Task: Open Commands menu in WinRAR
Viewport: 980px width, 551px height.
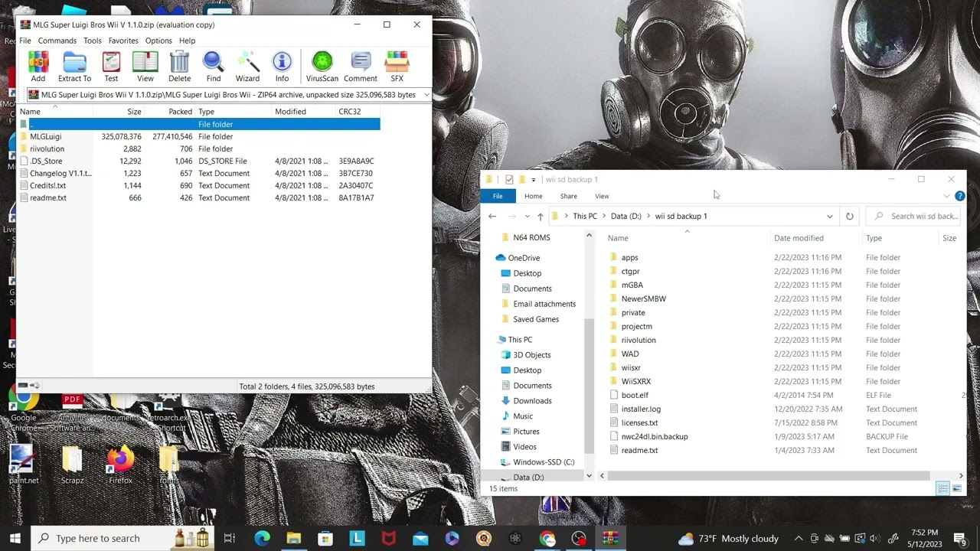Action: tap(57, 41)
